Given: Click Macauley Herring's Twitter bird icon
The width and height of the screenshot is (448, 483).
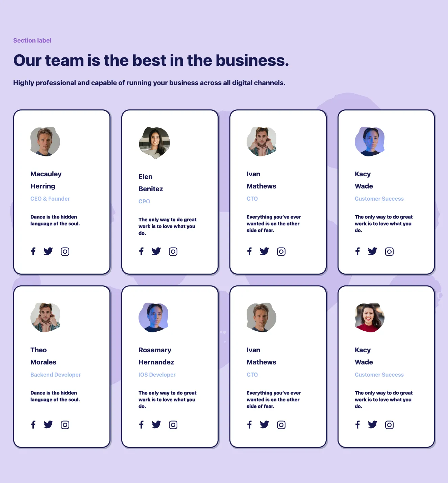Looking at the screenshot, I should coord(48,251).
